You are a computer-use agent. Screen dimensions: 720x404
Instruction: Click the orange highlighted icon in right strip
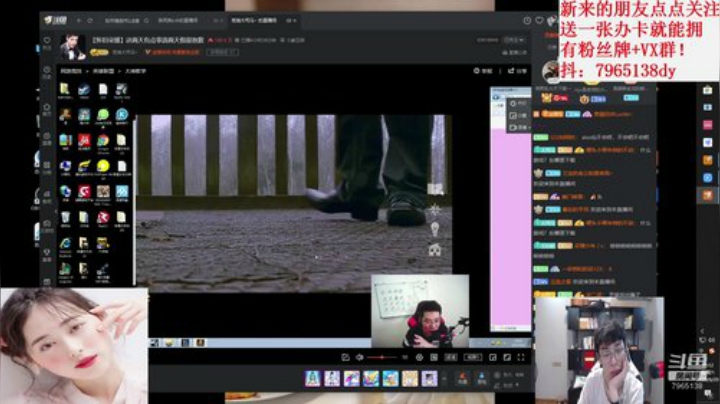pyautogui.click(x=708, y=196)
